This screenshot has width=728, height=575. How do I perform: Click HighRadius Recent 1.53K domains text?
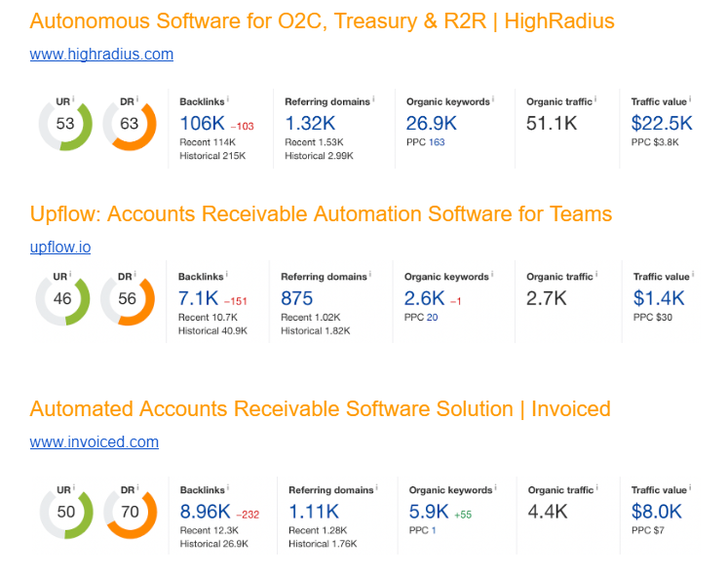(x=315, y=142)
